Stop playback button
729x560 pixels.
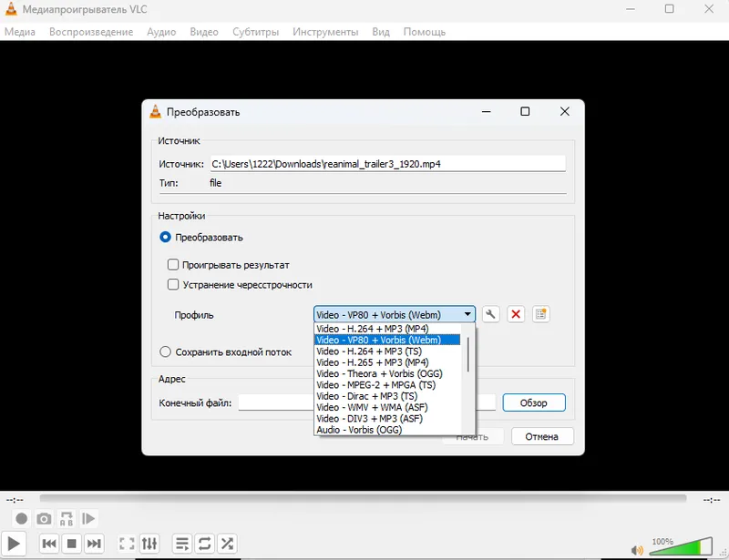click(x=72, y=544)
